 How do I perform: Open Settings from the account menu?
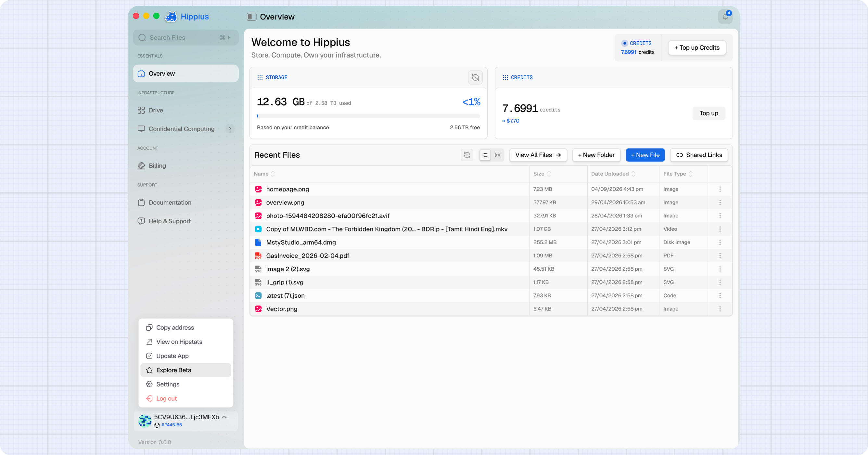point(186,384)
